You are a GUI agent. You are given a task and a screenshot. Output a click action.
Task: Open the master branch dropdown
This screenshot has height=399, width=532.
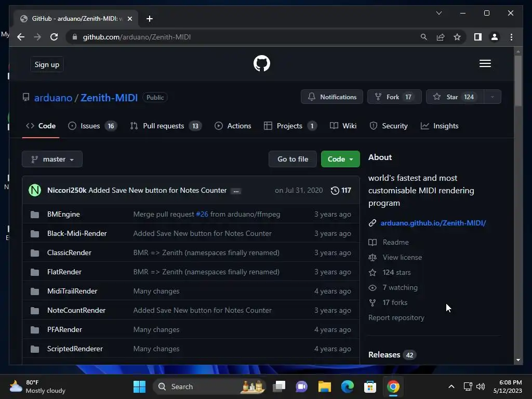pos(52,159)
